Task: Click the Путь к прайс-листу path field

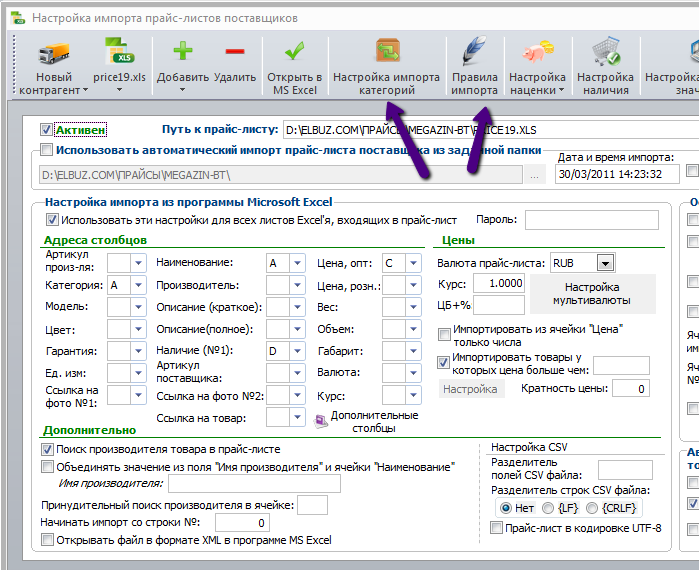Action: pyautogui.click(x=490, y=130)
